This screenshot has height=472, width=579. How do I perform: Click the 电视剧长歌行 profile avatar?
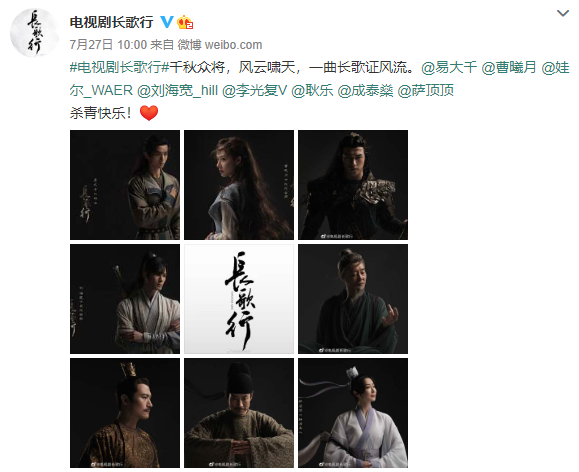point(34,33)
